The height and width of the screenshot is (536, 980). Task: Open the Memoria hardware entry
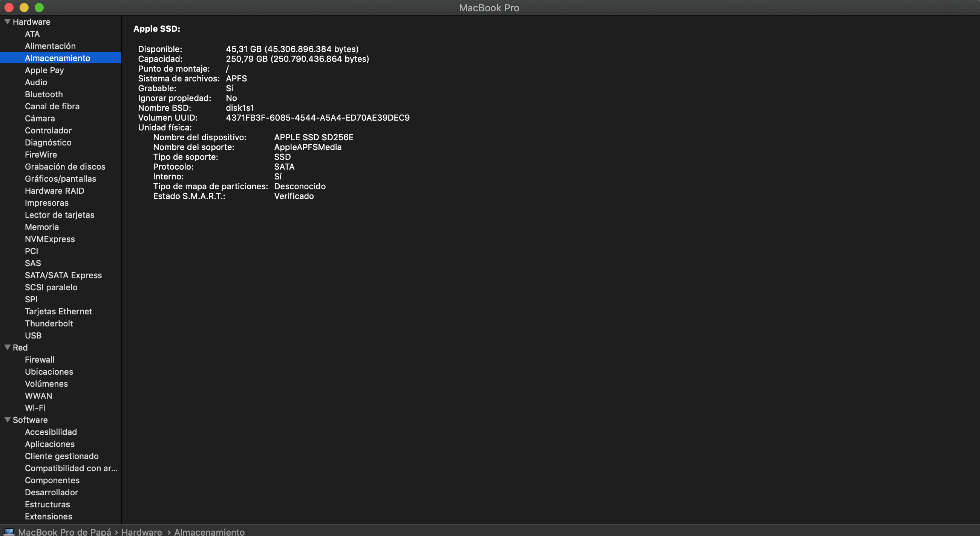click(x=42, y=227)
